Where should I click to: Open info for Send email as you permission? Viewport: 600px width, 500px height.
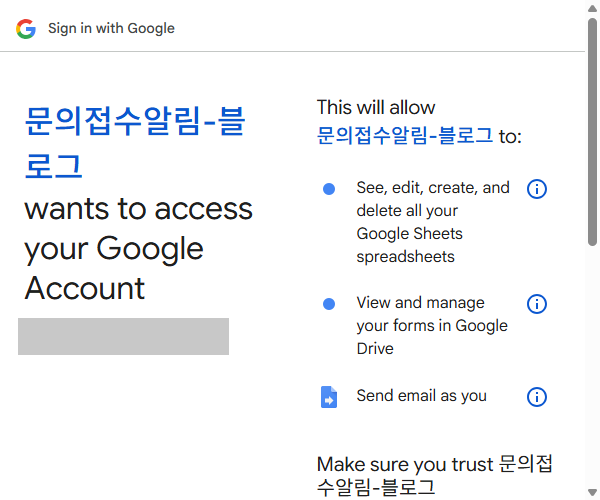point(536,397)
